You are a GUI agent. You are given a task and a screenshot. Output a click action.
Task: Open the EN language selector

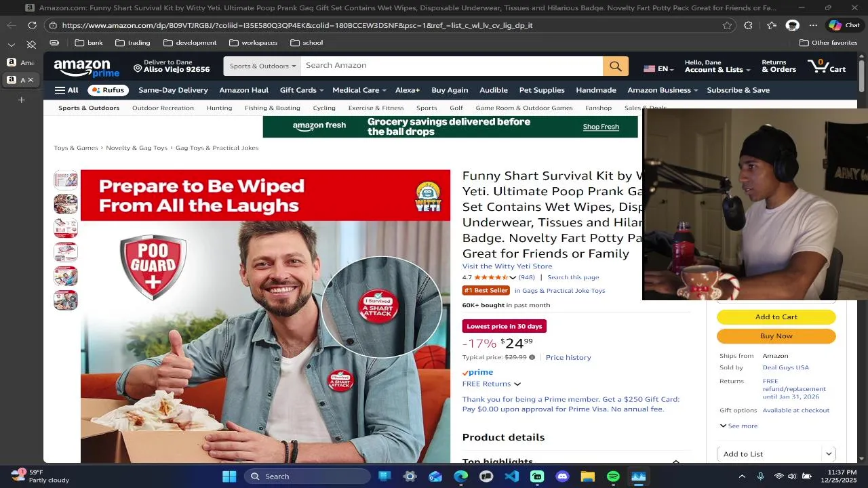coord(658,69)
